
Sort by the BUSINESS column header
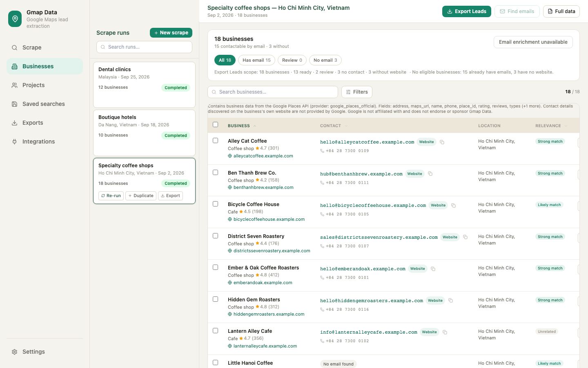[x=242, y=126]
